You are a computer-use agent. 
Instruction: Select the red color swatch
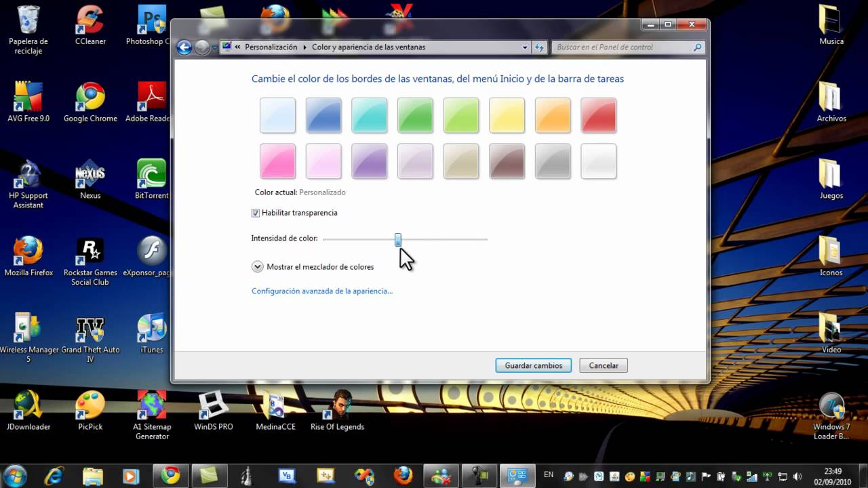[599, 115]
